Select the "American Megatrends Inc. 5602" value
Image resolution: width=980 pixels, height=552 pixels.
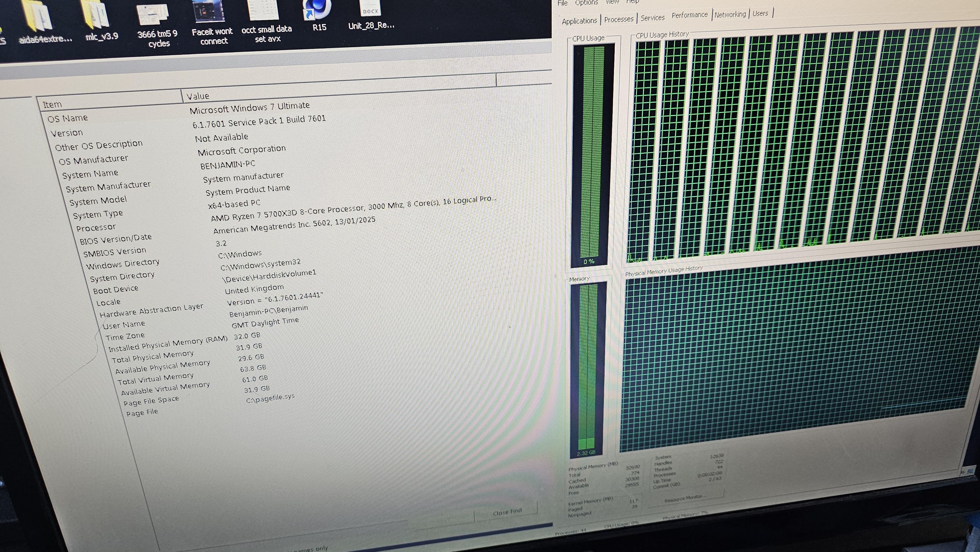click(294, 225)
